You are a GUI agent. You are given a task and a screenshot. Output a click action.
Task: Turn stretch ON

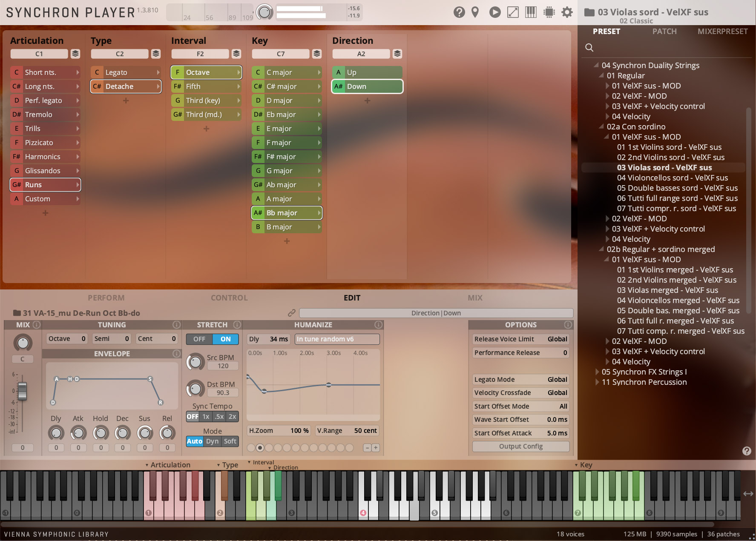226,339
